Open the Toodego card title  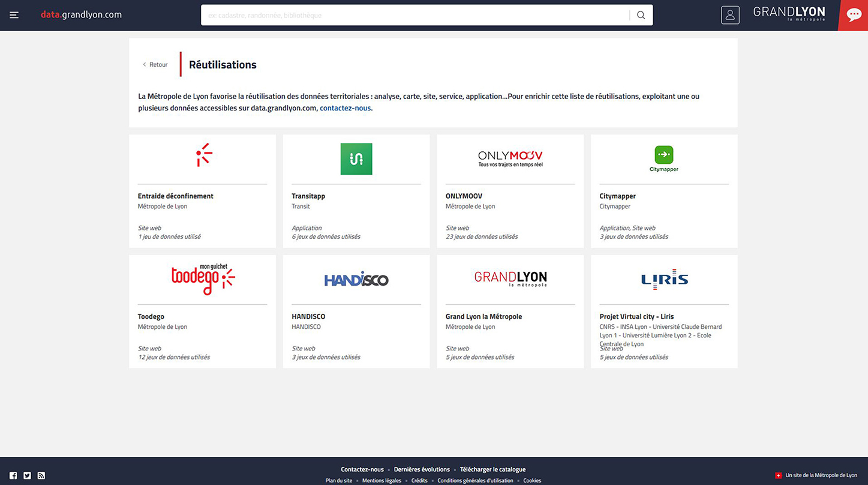[x=151, y=316]
